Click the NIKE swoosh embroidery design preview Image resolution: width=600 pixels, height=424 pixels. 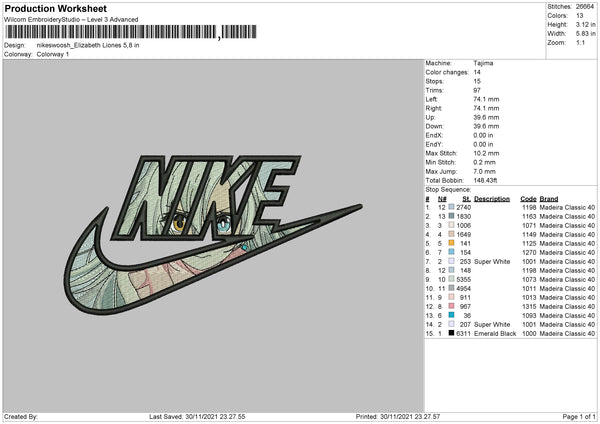tap(213, 235)
